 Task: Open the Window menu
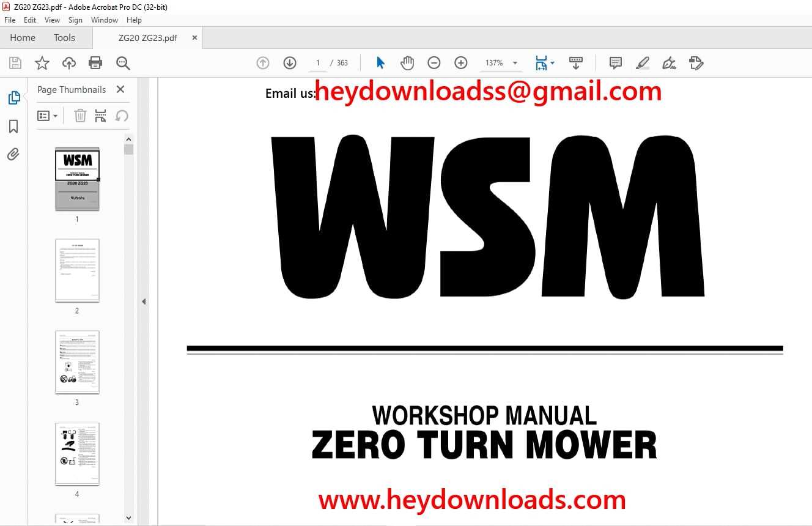(105, 20)
